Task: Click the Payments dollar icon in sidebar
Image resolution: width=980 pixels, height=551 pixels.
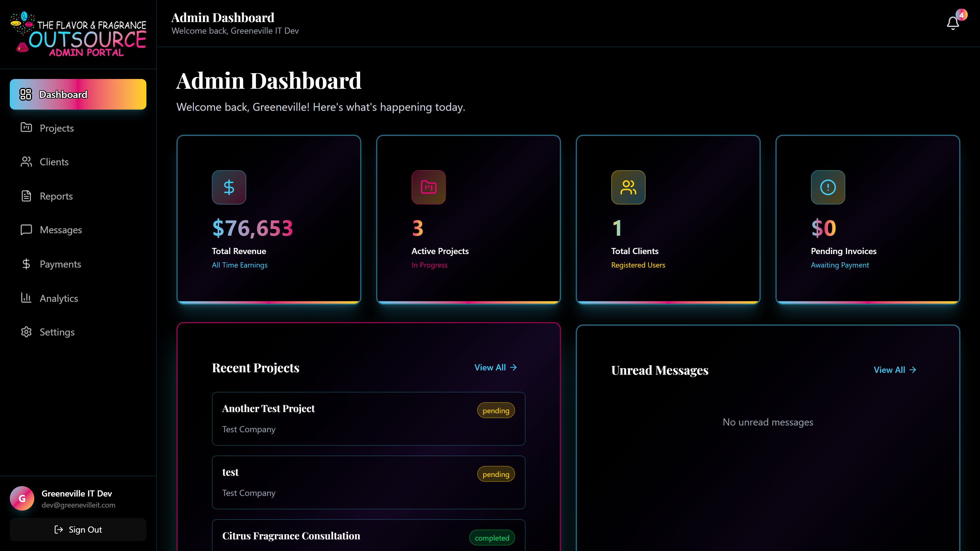Action: point(26,264)
